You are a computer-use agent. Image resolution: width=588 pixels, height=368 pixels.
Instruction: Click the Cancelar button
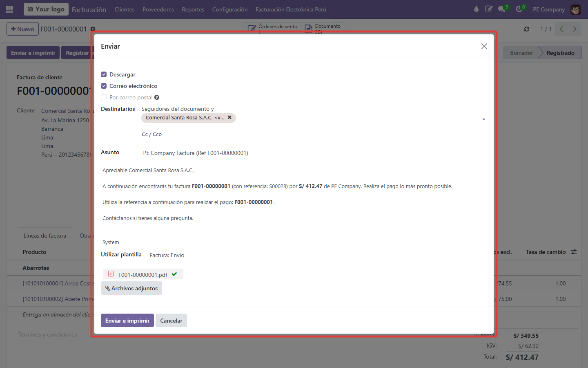pos(171,321)
